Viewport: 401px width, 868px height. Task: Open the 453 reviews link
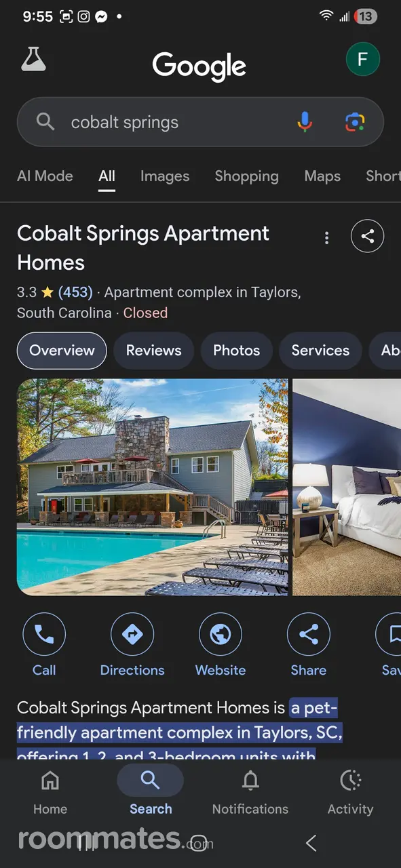pos(75,292)
